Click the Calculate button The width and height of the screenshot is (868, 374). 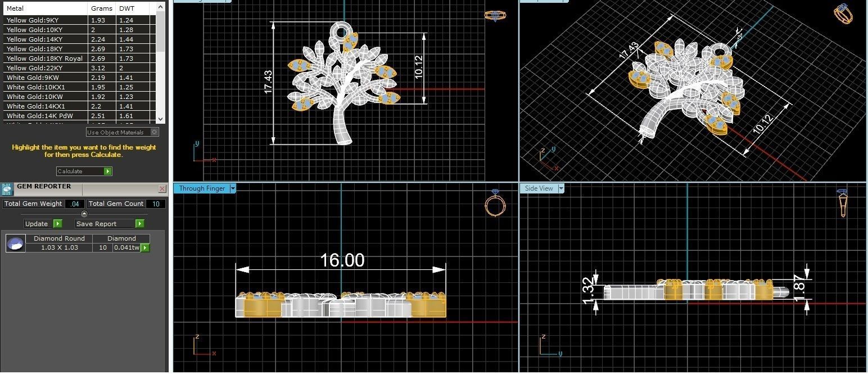click(84, 171)
